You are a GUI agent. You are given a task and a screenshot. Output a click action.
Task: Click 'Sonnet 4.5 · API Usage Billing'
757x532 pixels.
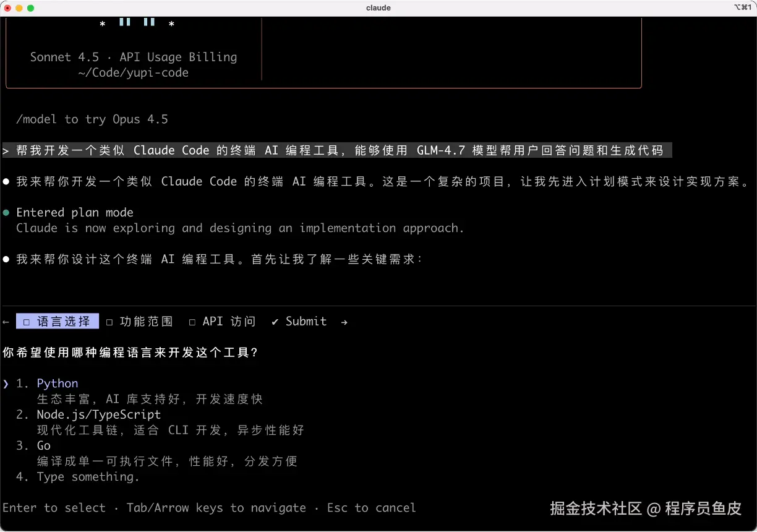134,57
